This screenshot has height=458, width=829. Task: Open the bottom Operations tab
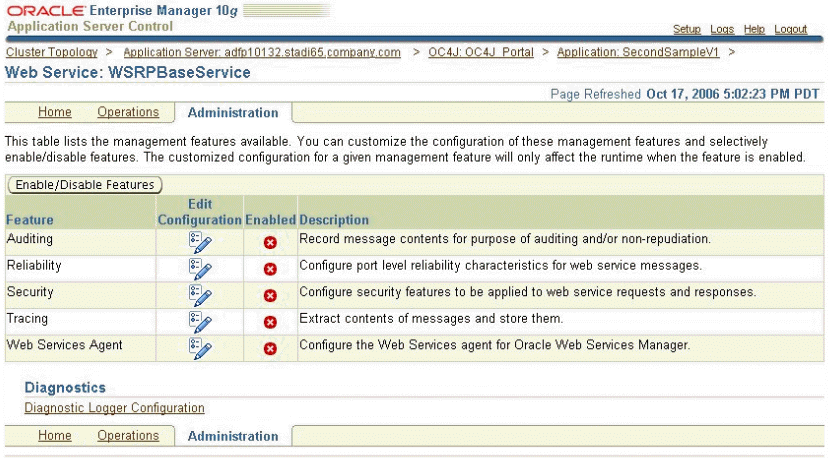tap(128, 435)
